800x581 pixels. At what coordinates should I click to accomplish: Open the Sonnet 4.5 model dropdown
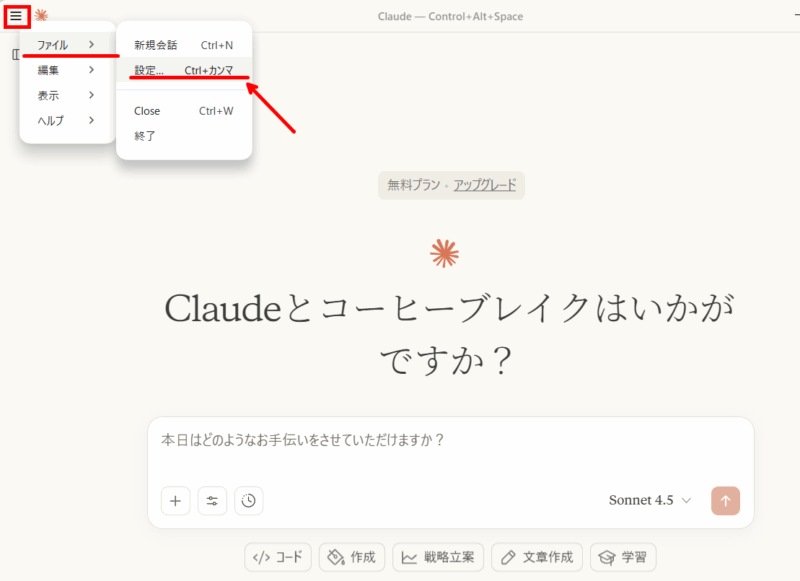tap(650, 501)
